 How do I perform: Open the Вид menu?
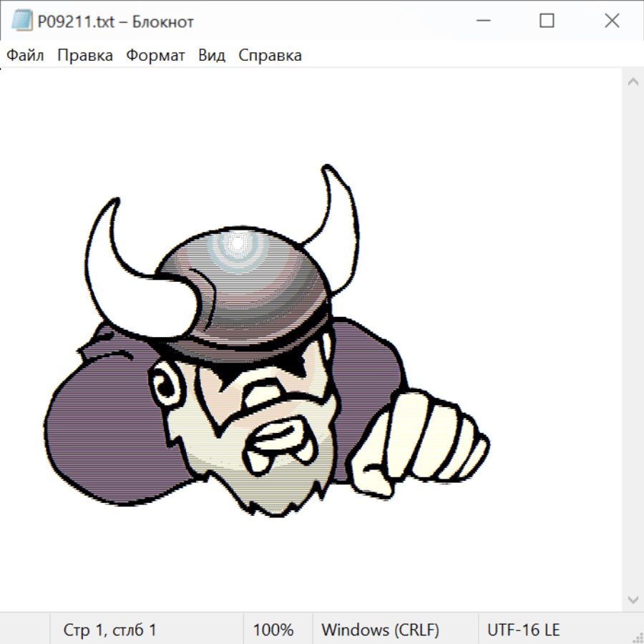[x=211, y=56]
